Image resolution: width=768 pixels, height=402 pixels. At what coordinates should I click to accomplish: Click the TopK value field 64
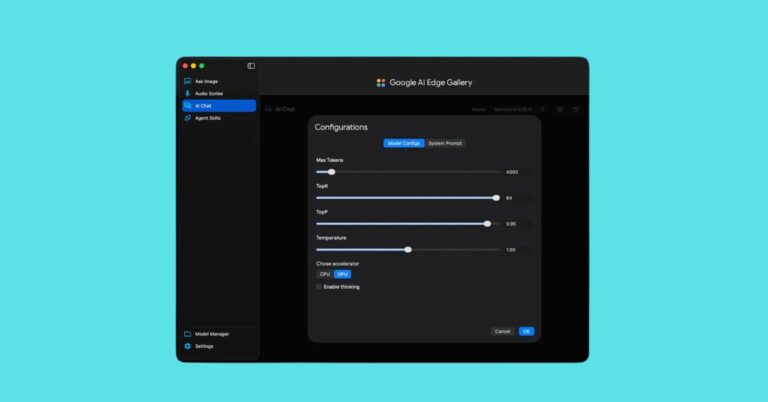coord(518,198)
